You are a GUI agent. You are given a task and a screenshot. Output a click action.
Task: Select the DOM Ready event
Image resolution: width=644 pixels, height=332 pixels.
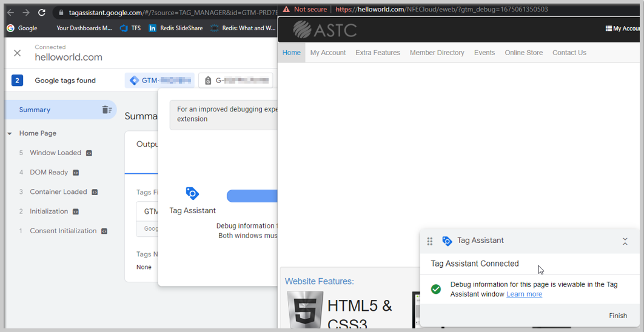coord(49,172)
